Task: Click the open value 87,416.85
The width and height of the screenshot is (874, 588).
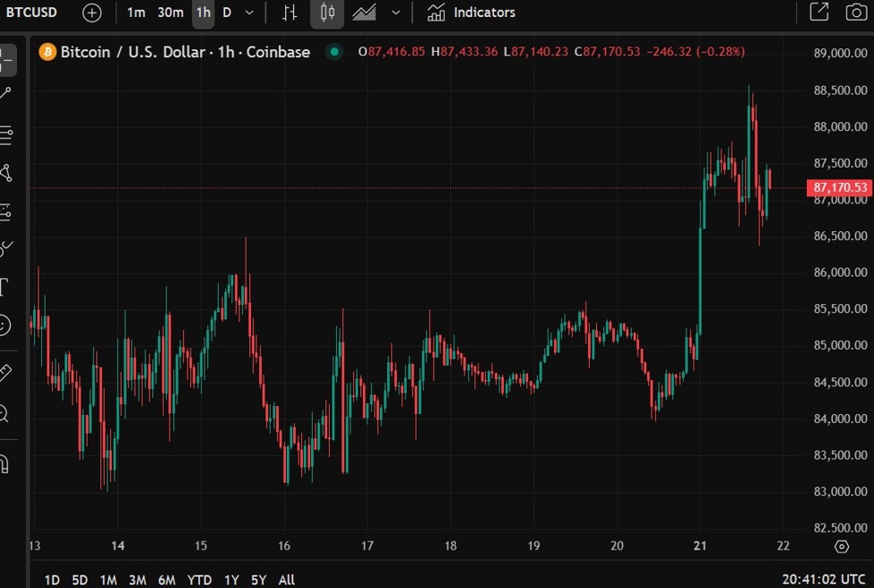Action: click(x=396, y=52)
